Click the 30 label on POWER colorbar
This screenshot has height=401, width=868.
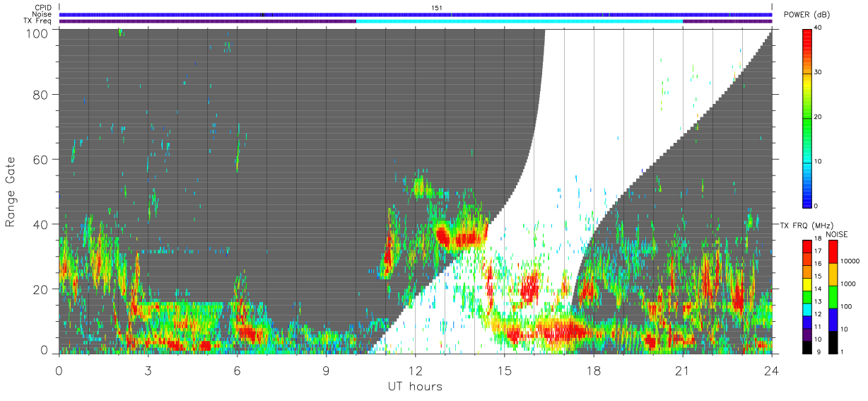pos(819,72)
